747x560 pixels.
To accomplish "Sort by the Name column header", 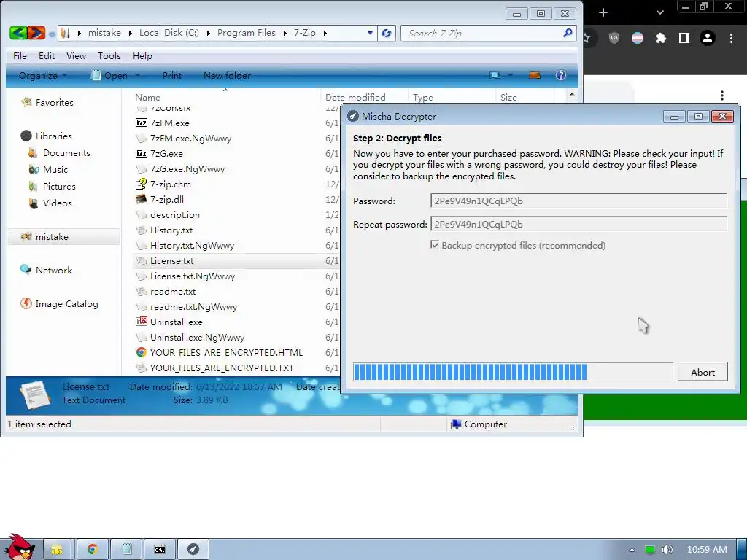I will (147, 98).
